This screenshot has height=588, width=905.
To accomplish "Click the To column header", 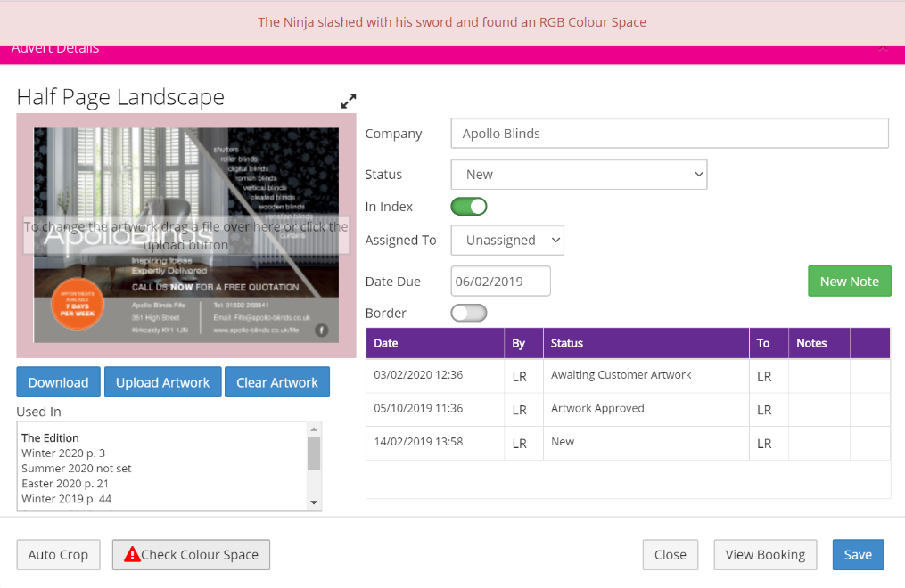I will pos(769,343).
